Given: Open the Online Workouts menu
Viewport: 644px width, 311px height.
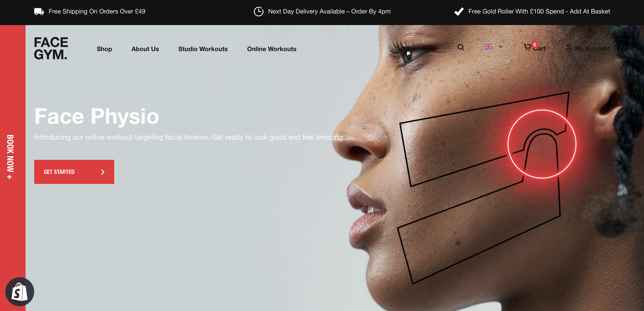Looking at the screenshot, I should (272, 49).
